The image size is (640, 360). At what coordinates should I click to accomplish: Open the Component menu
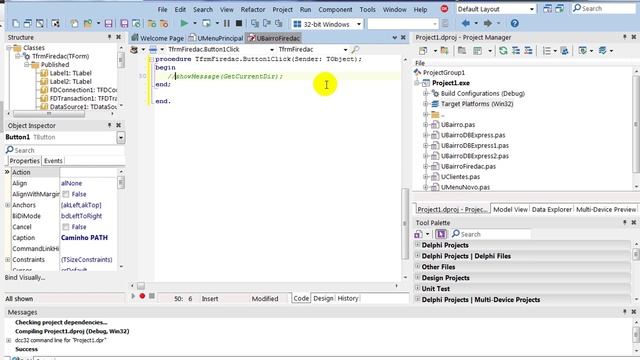335,9
